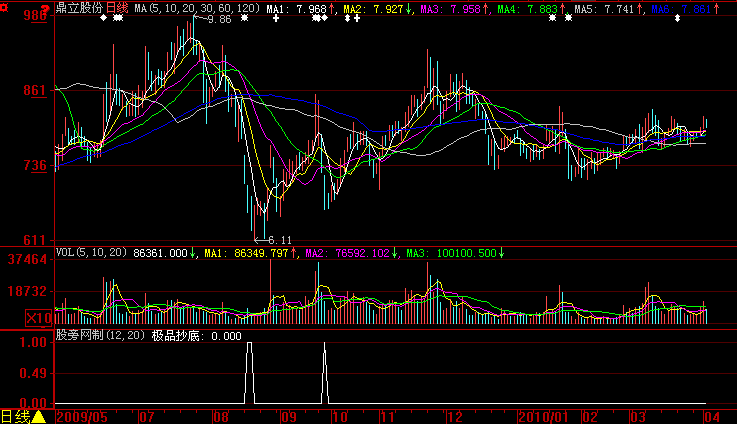737x424 pixels.
Task: Jump to 2010/01 on the date axis
Action: pyautogui.click(x=543, y=417)
